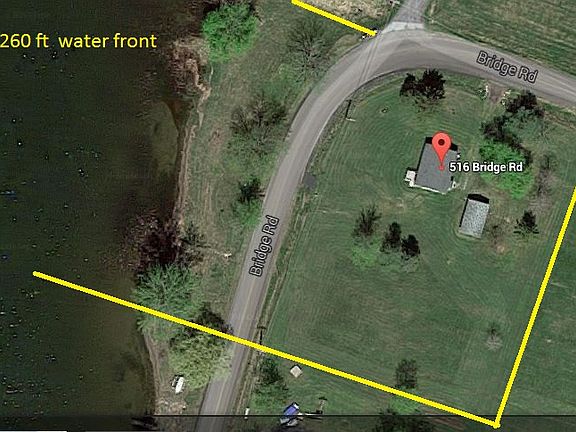
Task: Click the red location pin marker
Action: point(441,150)
